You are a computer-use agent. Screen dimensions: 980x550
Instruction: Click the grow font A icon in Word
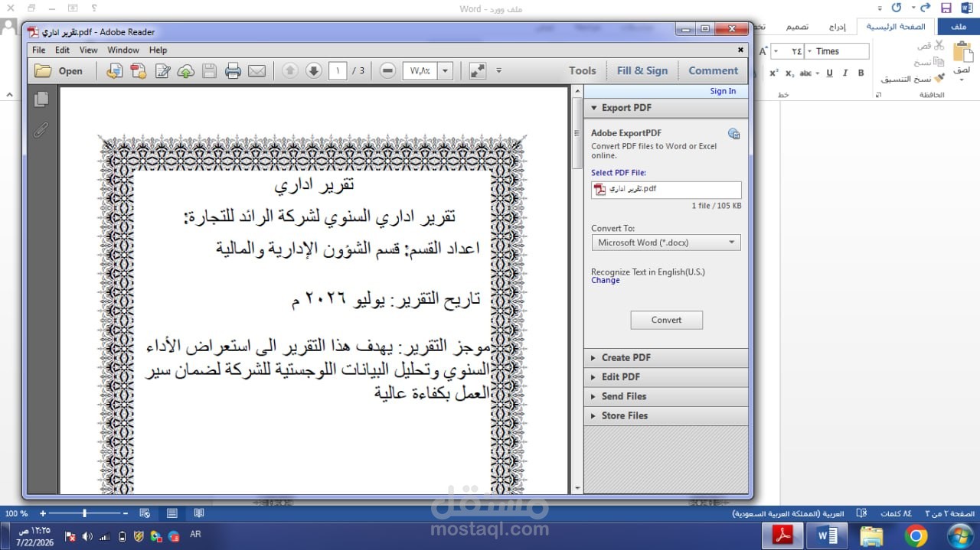[x=763, y=51]
